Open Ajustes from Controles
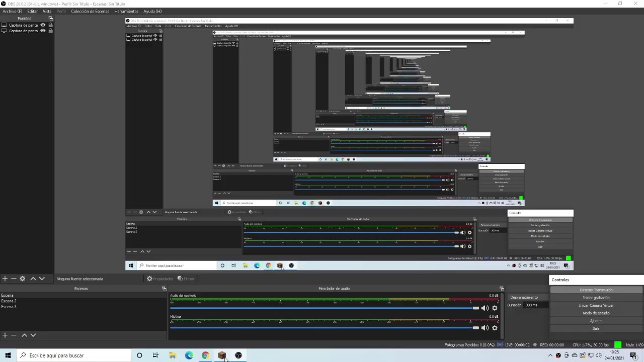Screen dimensions: 644x362 tap(596, 321)
